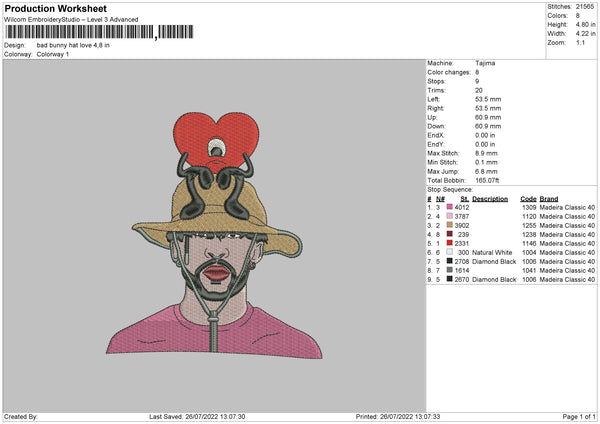Click the barcode under the worksheet title
The height and width of the screenshot is (424, 600).
99,32
